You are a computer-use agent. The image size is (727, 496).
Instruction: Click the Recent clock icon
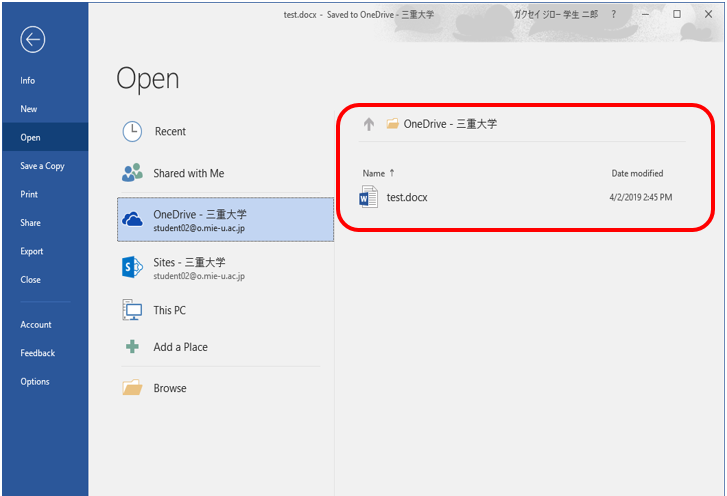132,132
